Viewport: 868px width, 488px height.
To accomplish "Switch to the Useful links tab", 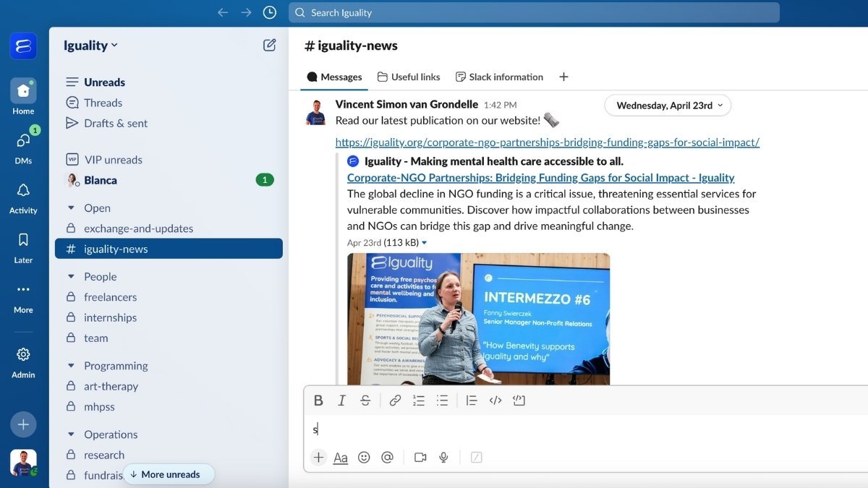I will pyautogui.click(x=409, y=77).
